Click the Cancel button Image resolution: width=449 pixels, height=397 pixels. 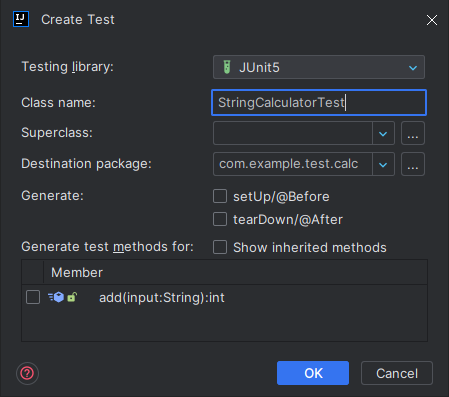[397, 373]
